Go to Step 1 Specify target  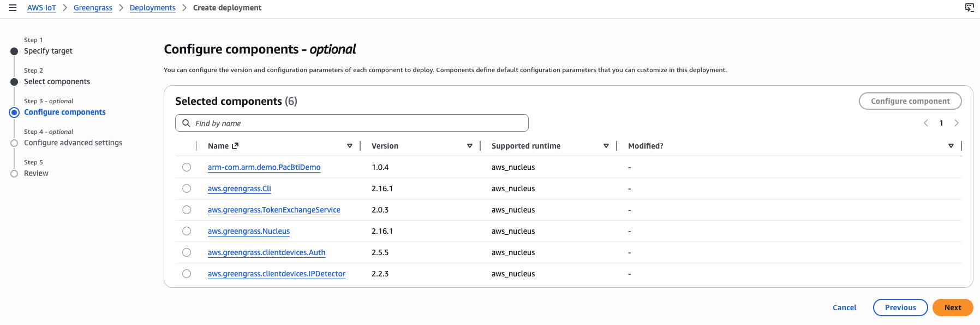[x=48, y=51]
